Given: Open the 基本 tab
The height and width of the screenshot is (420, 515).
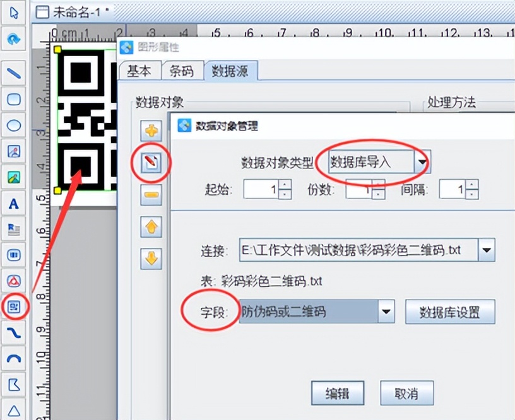Looking at the screenshot, I should point(139,71).
